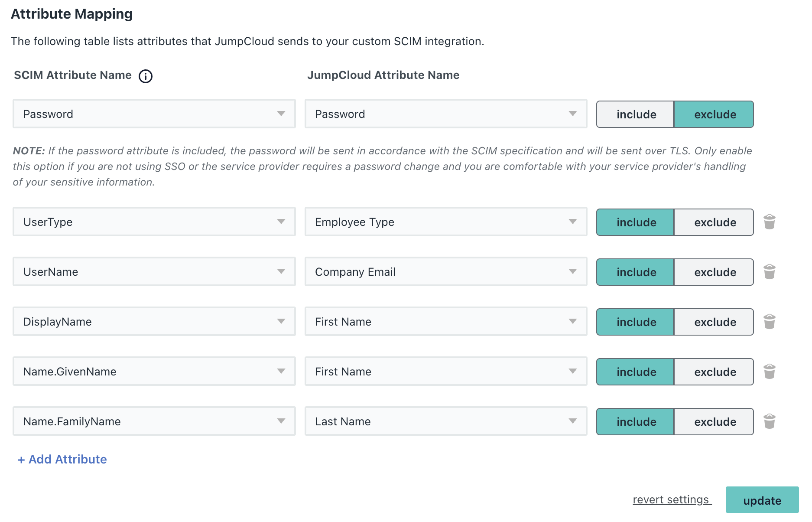The height and width of the screenshot is (522, 812).
Task: Set Password attribute to include
Action: [x=635, y=114]
